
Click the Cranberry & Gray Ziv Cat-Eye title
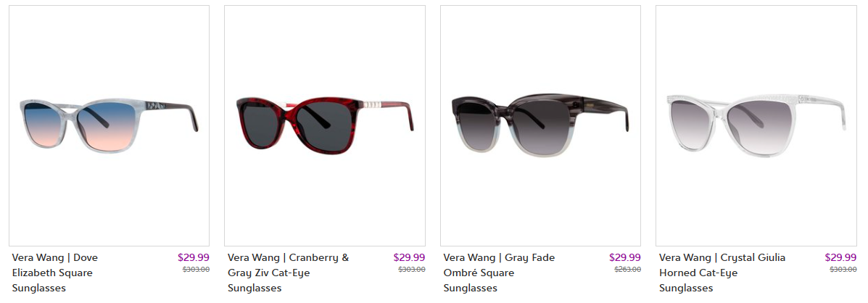pyautogui.click(x=289, y=273)
